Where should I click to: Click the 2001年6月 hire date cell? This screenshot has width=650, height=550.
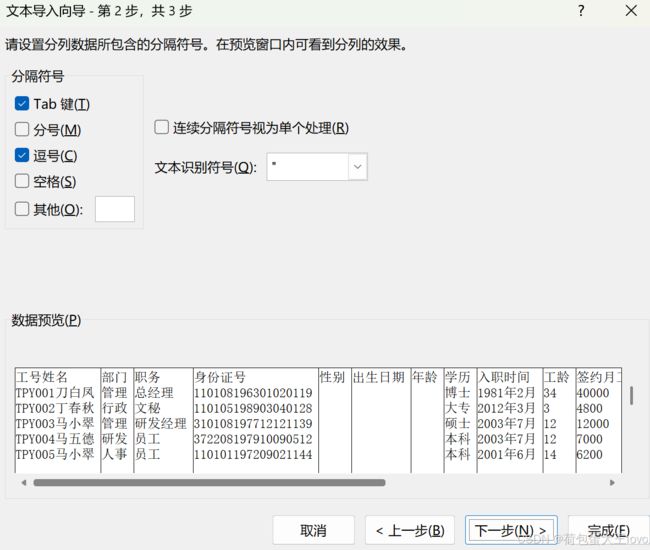click(507, 454)
